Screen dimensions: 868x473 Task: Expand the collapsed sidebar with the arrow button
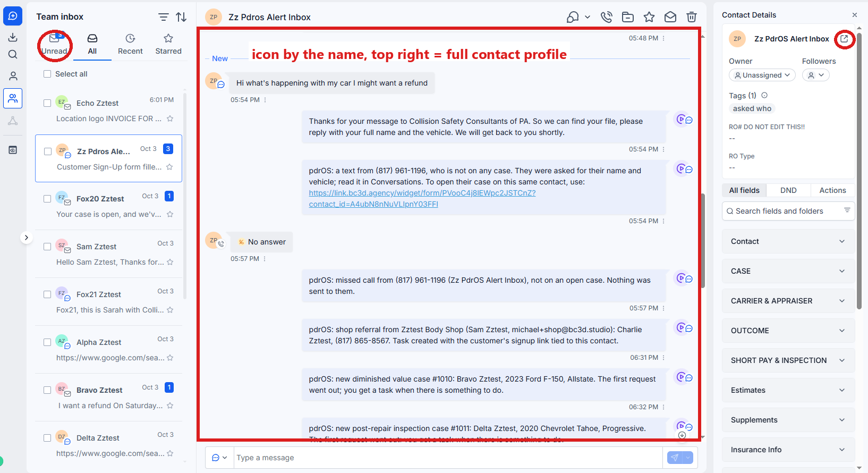27,238
